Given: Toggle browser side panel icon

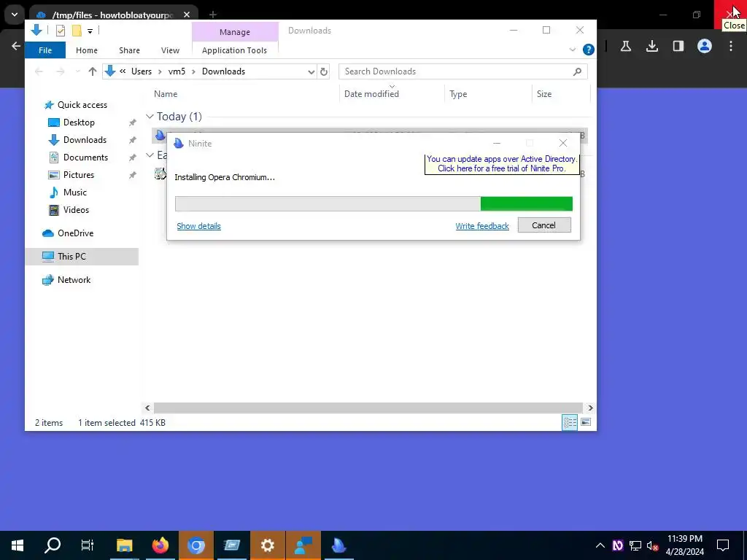Looking at the screenshot, I should click(x=678, y=46).
